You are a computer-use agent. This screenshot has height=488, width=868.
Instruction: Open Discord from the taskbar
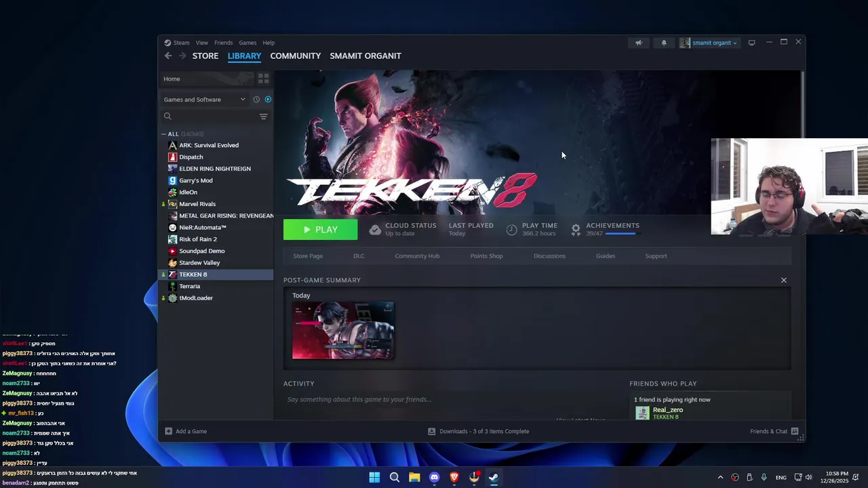pos(434,477)
